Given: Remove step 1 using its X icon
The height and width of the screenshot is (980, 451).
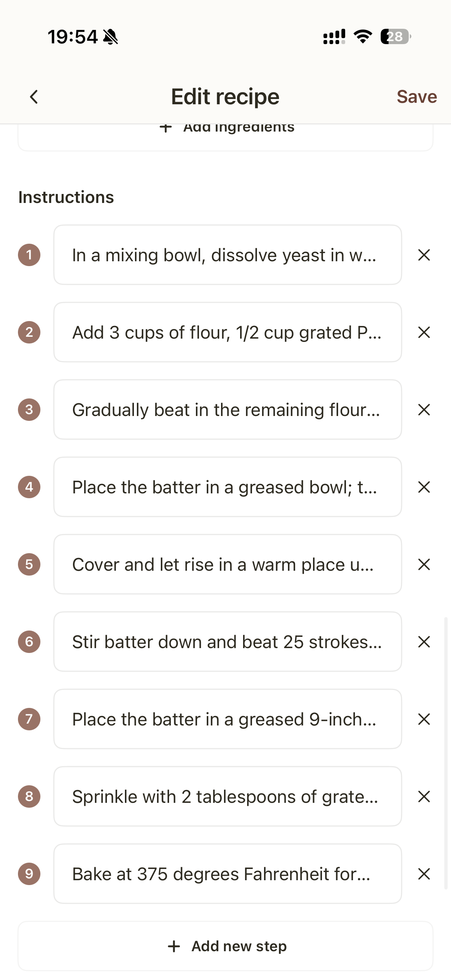Looking at the screenshot, I should [x=424, y=255].
